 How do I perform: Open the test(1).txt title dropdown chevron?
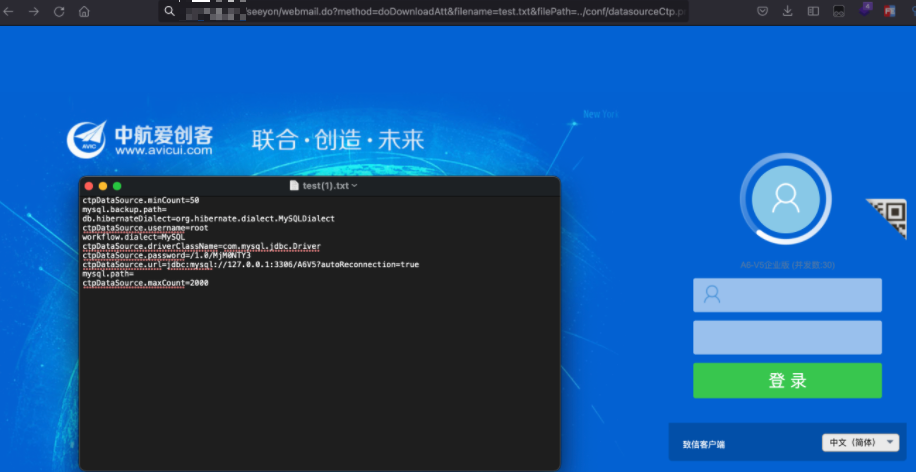(354, 186)
